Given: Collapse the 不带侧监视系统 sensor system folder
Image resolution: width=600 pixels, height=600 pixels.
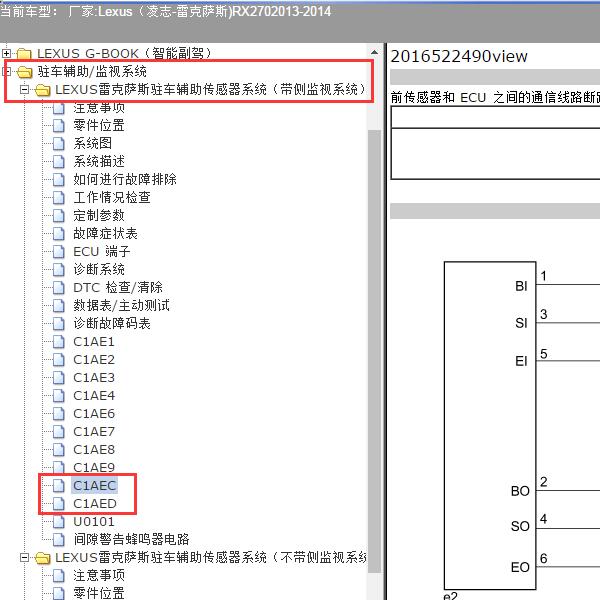Looking at the screenshot, I should pos(24,558).
